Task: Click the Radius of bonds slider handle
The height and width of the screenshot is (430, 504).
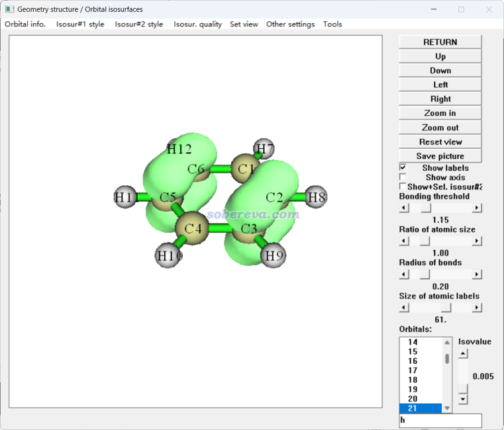Action: [x=425, y=275]
